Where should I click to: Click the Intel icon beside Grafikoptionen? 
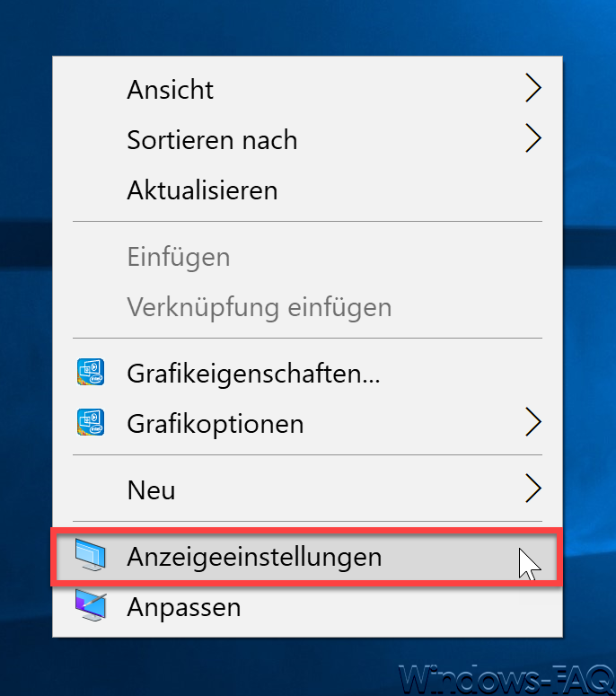point(91,422)
